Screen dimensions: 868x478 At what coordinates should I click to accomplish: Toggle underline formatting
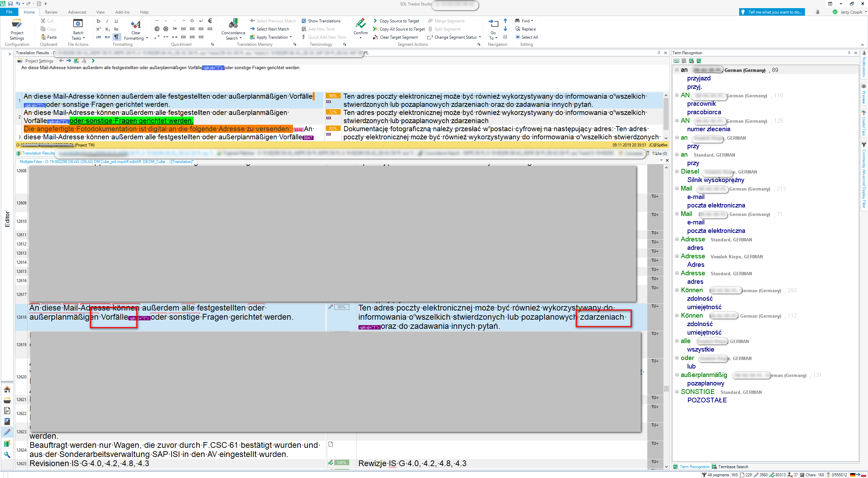116,21
